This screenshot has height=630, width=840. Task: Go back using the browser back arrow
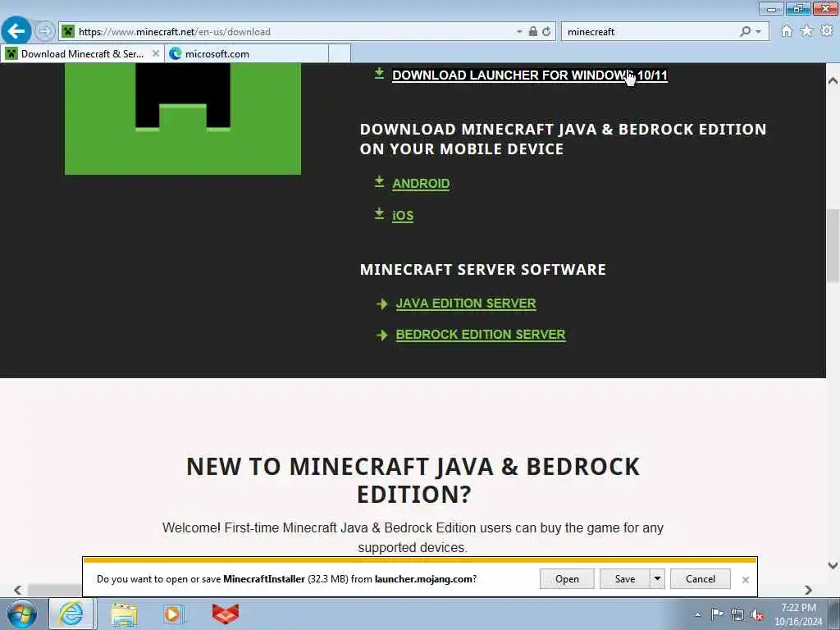click(x=16, y=31)
